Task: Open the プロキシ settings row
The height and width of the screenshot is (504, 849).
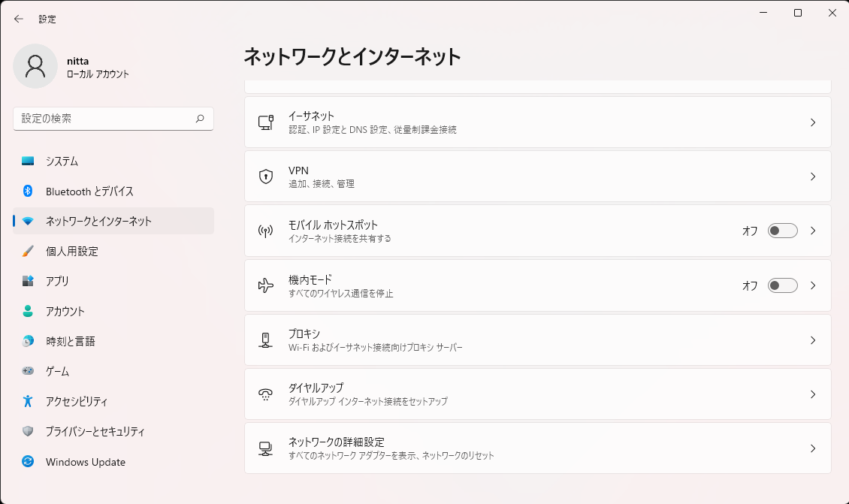Action: tap(537, 340)
